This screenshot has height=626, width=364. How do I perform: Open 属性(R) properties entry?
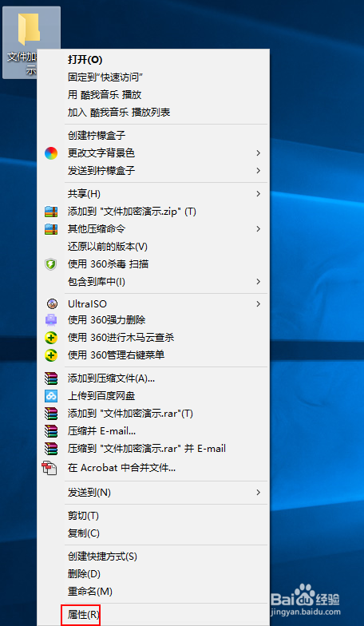coord(153,615)
